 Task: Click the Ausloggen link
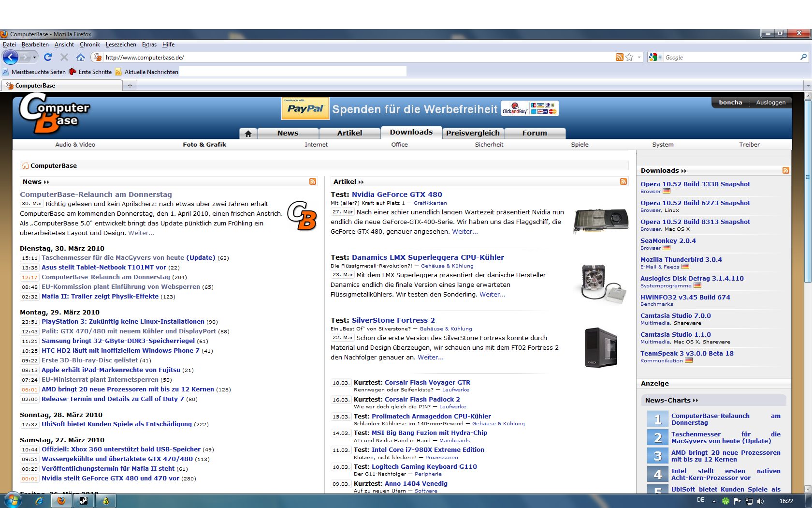[x=771, y=103]
